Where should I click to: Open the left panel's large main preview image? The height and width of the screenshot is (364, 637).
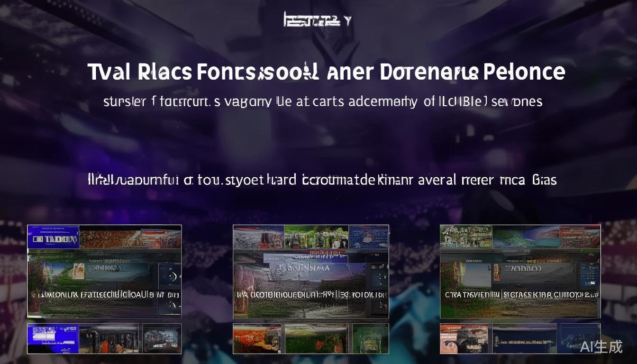click(104, 284)
